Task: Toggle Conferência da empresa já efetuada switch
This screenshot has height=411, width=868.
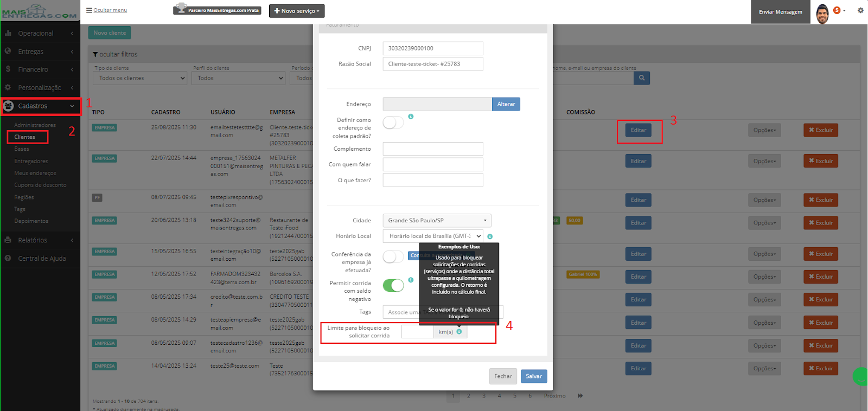Action: click(393, 256)
